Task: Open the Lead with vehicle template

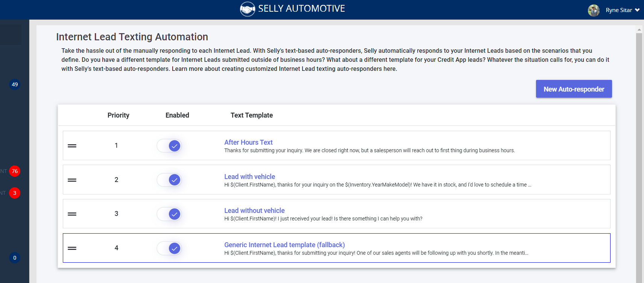Action: [249, 176]
